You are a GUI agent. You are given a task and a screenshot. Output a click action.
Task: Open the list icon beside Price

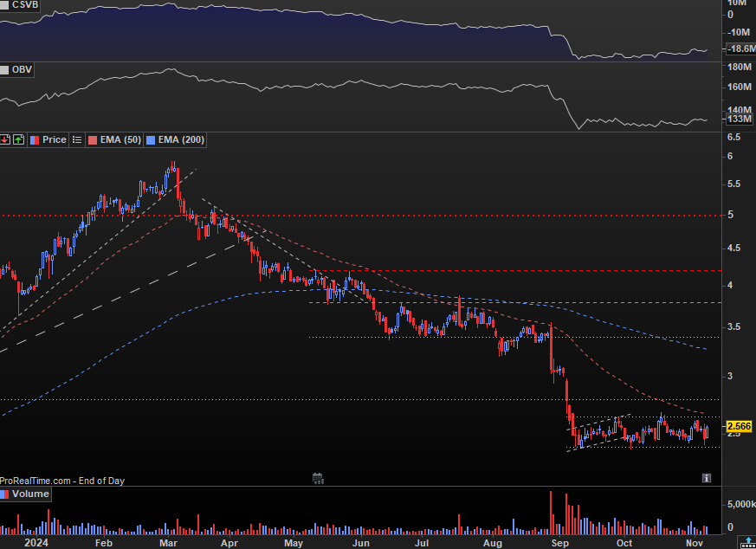(77, 139)
